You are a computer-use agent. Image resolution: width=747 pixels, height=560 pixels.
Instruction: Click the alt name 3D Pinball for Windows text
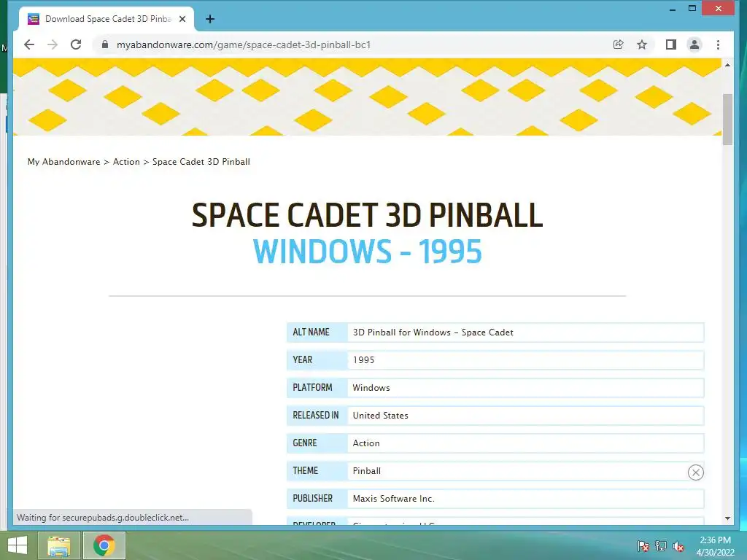pyautogui.click(x=433, y=332)
